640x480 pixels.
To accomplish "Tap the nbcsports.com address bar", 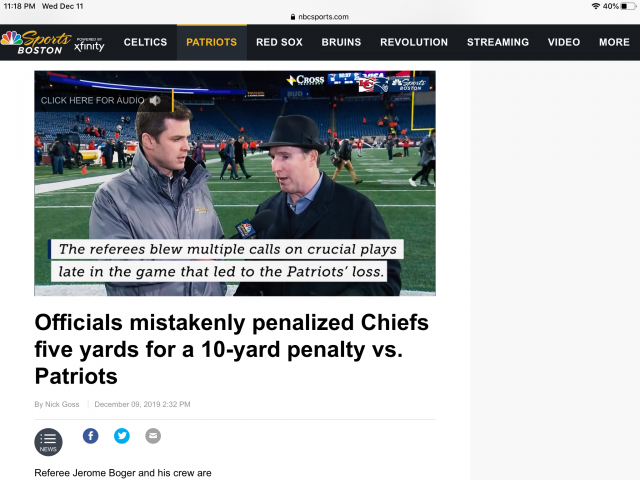I will pos(320,17).
